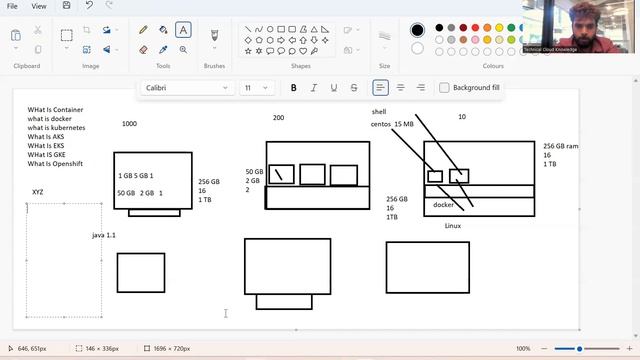Click the 'What Is Openshift' canvas text

click(x=55, y=164)
